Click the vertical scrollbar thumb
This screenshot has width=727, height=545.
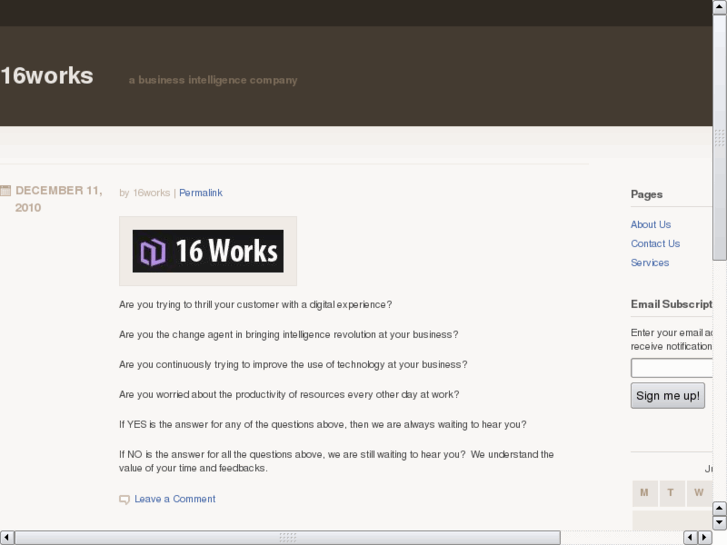click(720, 137)
